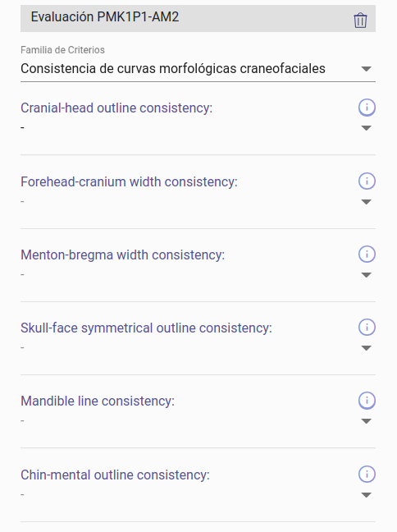Click the Chin-mental outline consistency label text
The image size is (397, 532).
pyautogui.click(x=116, y=475)
